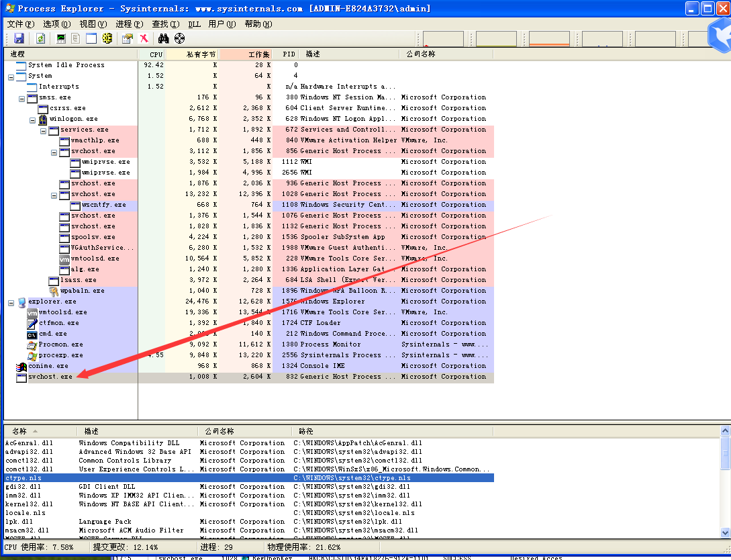Image resolution: width=731 pixels, height=560 pixels.
Task: Click the Save toolbar icon
Action: click(19, 39)
